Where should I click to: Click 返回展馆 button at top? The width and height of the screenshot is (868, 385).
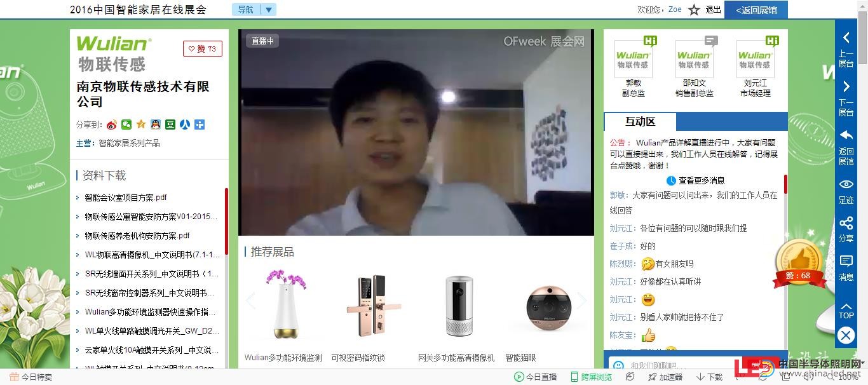[x=756, y=10]
